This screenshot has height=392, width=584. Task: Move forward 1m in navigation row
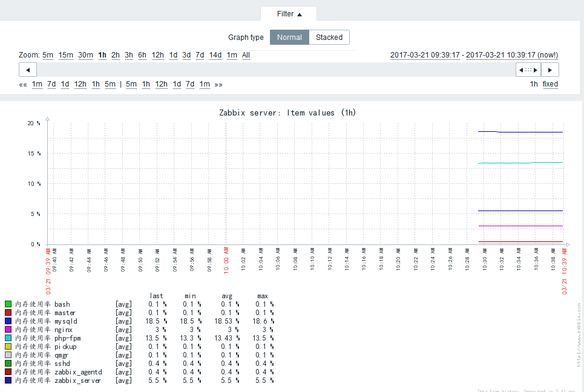(x=205, y=84)
